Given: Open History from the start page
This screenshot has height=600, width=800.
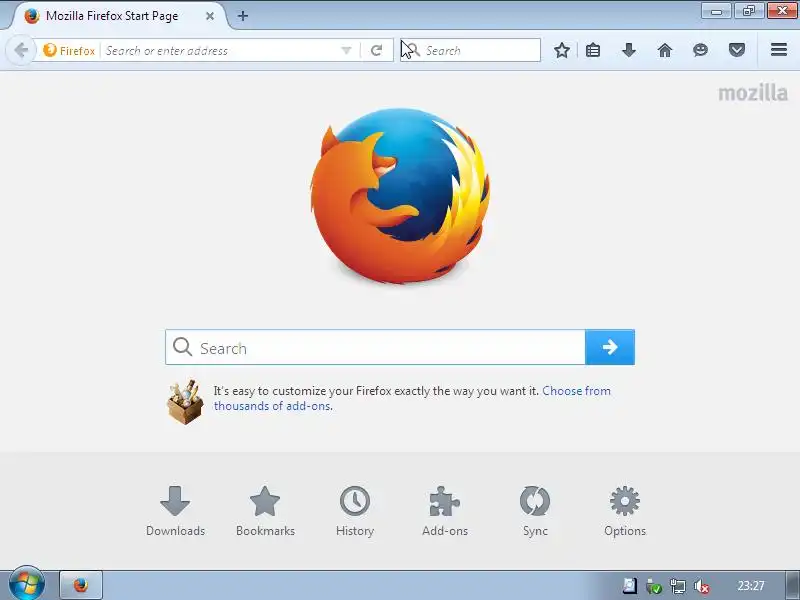Looking at the screenshot, I should [x=355, y=511].
